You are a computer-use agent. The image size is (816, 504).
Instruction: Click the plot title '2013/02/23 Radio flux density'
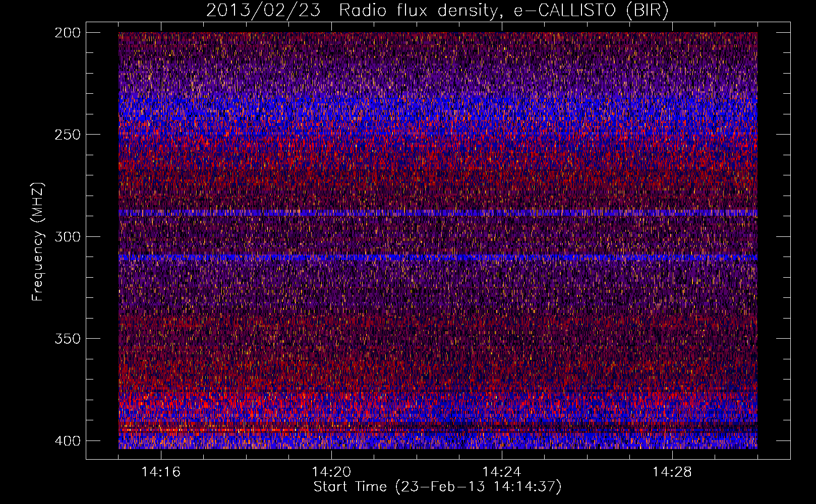pyautogui.click(x=437, y=11)
